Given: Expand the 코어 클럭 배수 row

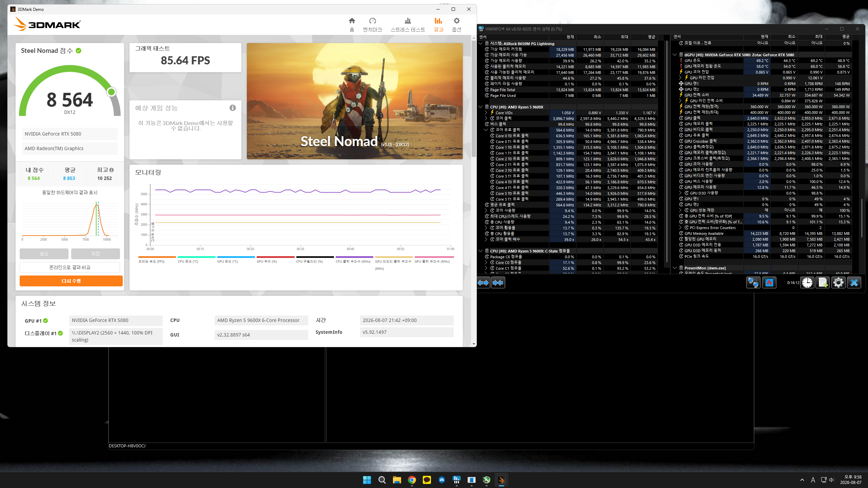Looking at the screenshot, I should pyautogui.click(x=486, y=239).
